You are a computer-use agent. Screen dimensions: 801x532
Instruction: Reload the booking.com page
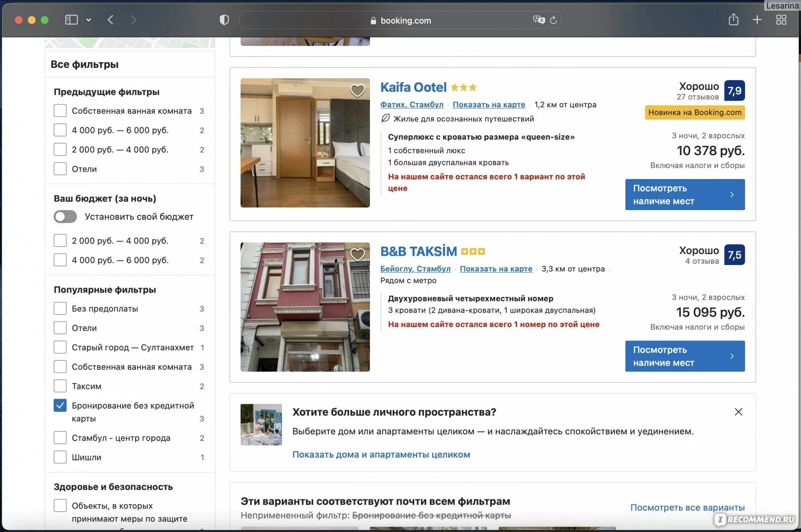point(554,20)
